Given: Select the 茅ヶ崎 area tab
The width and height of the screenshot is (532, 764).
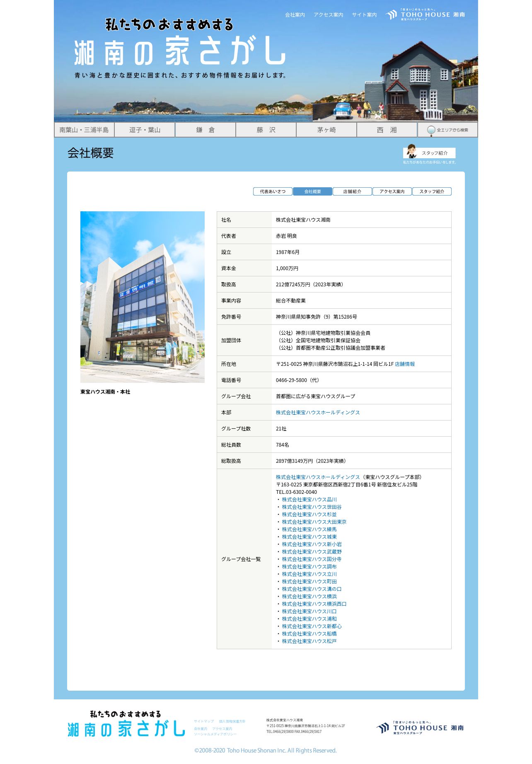Looking at the screenshot, I should point(326,130).
